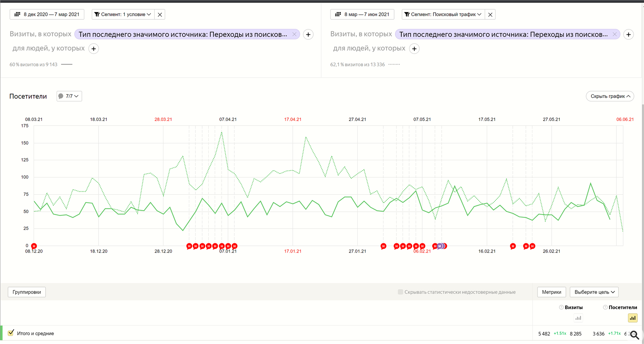Image resolution: width=644 pixels, height=344 pixels.
Task: Click the magnifier icon in the bottom corner
Action: pos(634,335)
